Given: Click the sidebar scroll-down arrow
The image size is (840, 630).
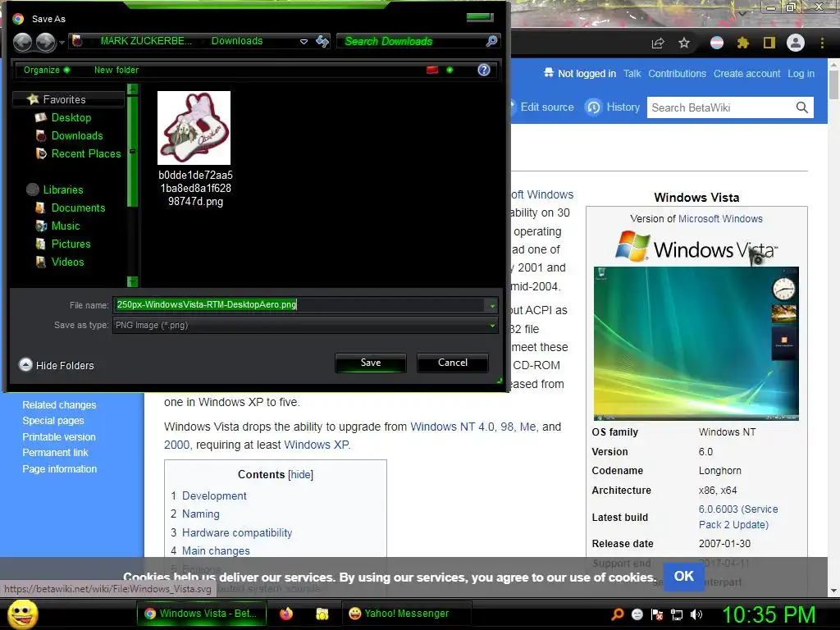Looking at the screenshot, I should click(133, 281).
